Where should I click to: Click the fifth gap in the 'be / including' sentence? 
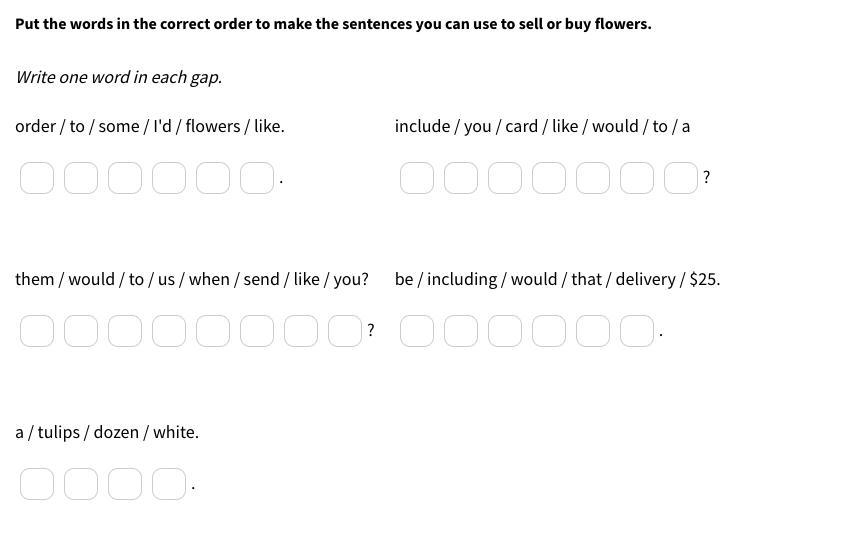(x=593, y=331)
